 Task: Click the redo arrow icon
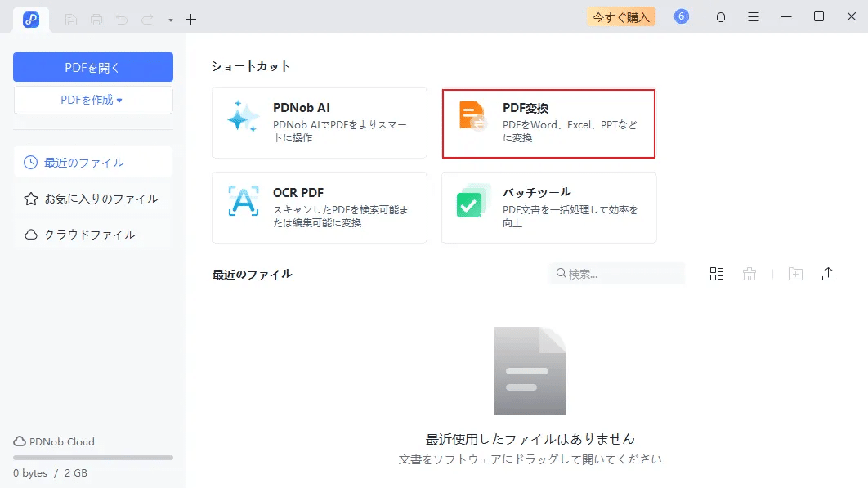point(147,20)
